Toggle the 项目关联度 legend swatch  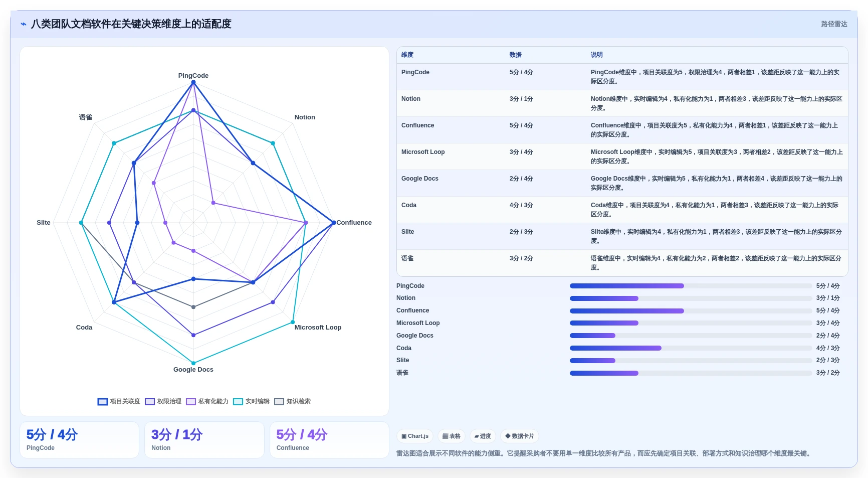tap(103, 402)
